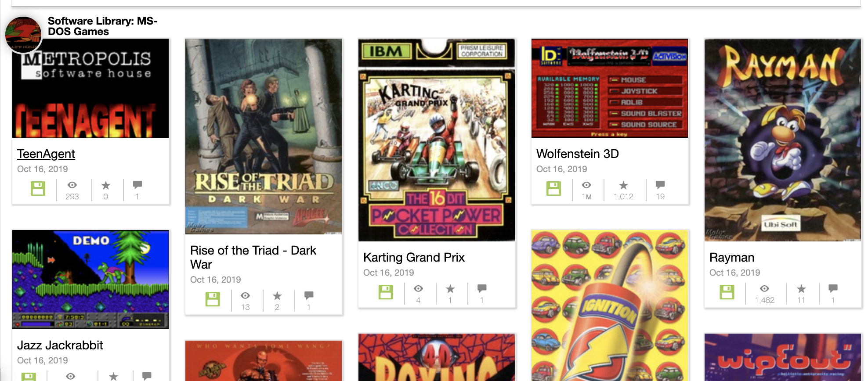Click the reviews comment icon on Wolfenstein 3D
Image resolution: width=868 pixels, height=381 pixels.
pos(660,184)
